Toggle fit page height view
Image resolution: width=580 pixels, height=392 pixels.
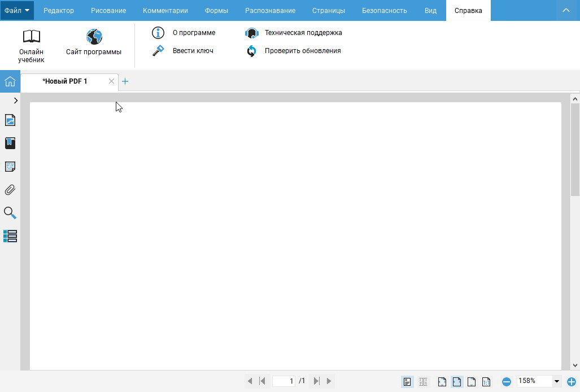(472, 381)
